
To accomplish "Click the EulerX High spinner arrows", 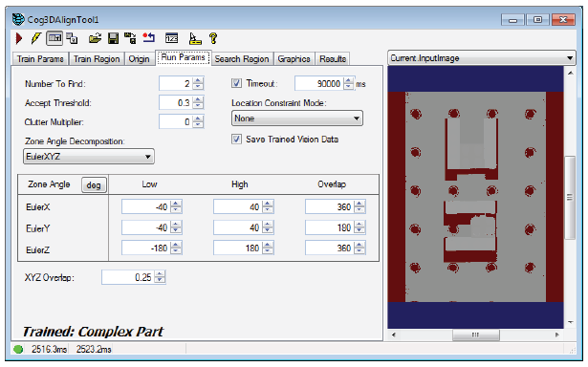I will pyautogui.click(x=268, y=207).
